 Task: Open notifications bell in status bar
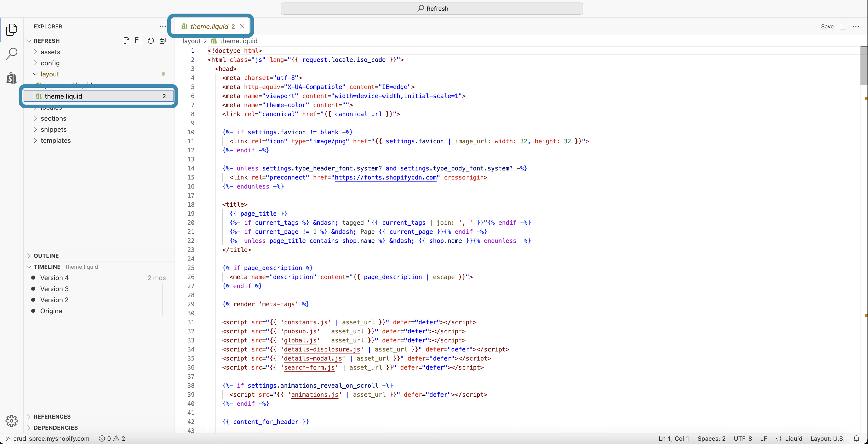click(x=856, y=439)
